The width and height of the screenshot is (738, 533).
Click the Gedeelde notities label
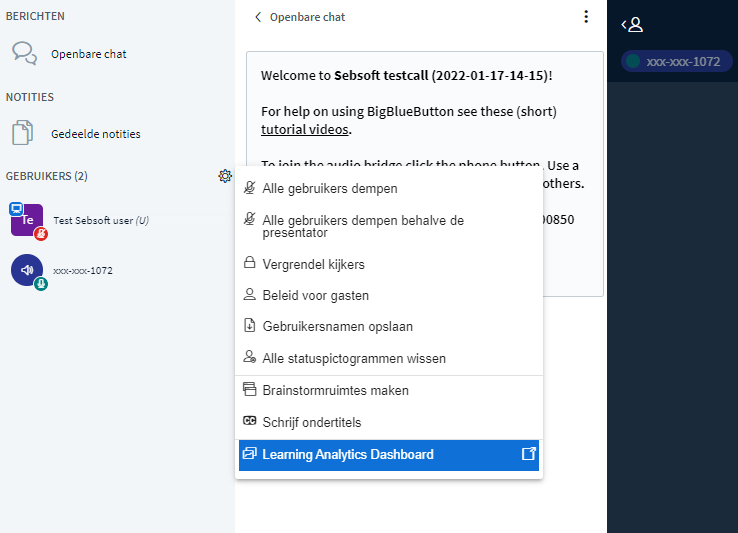tap(96, 134)
